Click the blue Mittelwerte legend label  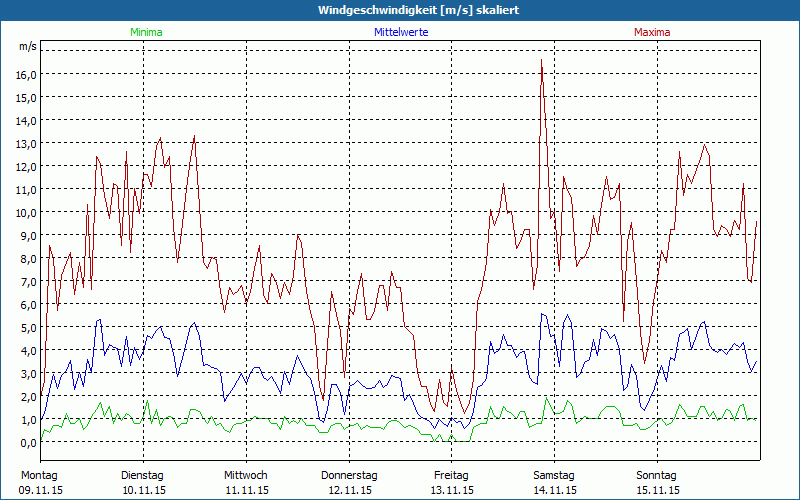pyautogui.click(x=401, y=32)
